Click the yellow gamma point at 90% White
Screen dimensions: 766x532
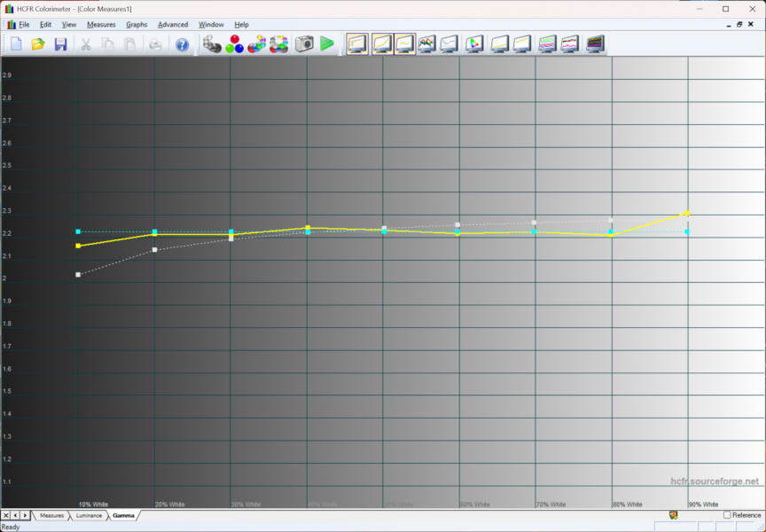[687, 213]
